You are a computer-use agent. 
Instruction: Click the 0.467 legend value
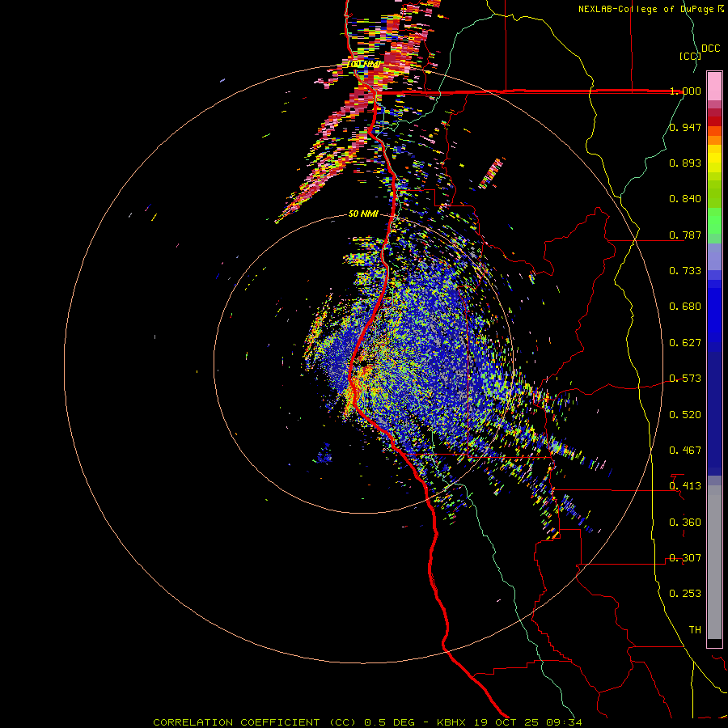(x=685, y=451)
